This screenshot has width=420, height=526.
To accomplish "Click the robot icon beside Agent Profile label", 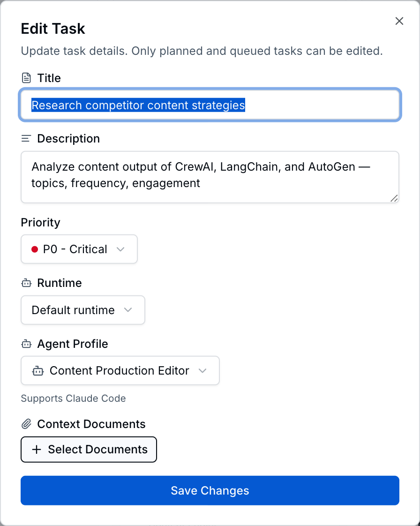I will click(26, 344).
